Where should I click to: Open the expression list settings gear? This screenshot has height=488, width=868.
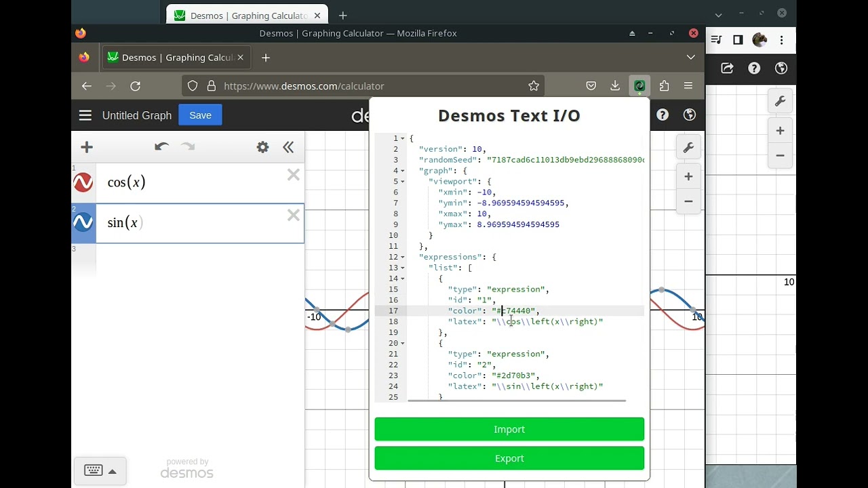pyautogui.click(x=262, y=147)
